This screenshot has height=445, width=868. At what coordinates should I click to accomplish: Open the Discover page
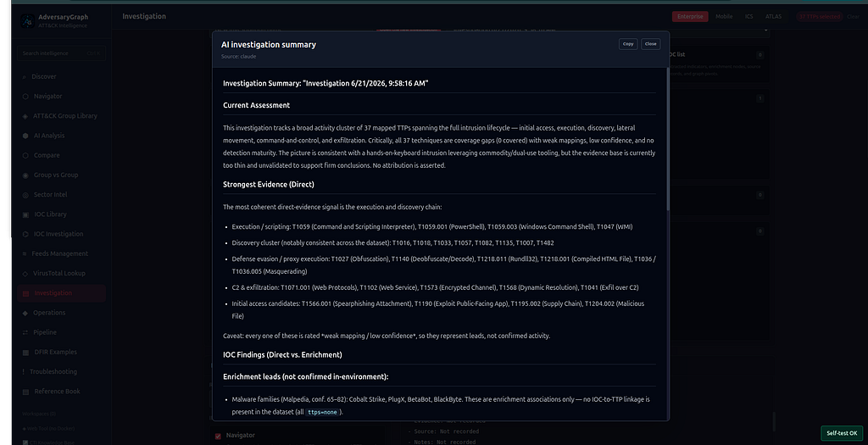click(61, 76)
